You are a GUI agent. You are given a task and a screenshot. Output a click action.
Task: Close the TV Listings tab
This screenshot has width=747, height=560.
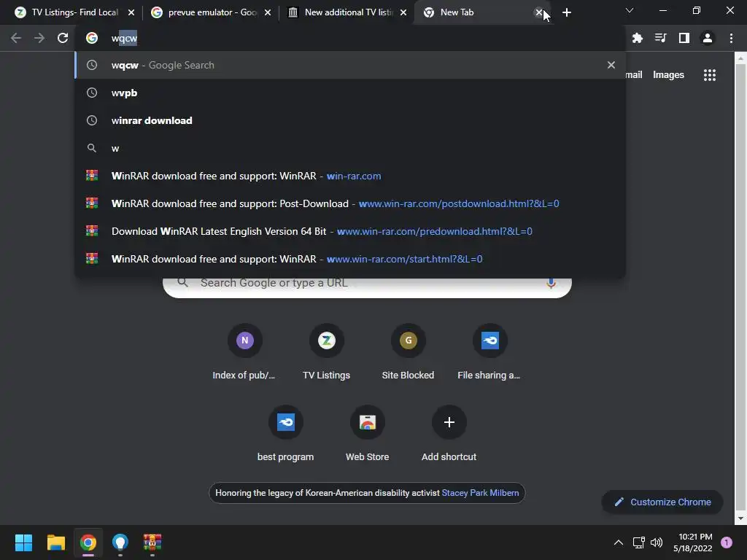click(x=131, y=12)
